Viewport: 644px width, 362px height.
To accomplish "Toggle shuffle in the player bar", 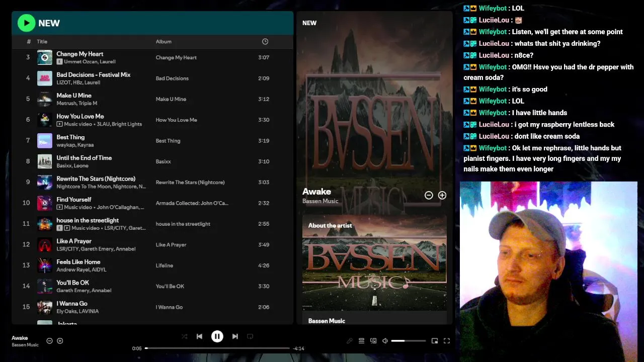I will (x=184, y=336).
